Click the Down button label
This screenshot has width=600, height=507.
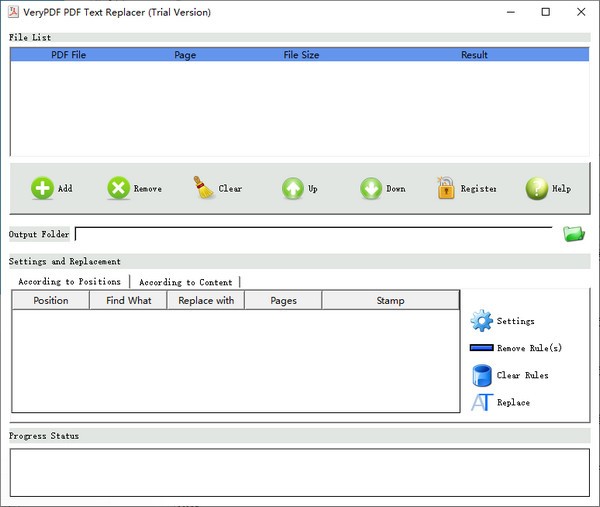click(x=396, y=189)
